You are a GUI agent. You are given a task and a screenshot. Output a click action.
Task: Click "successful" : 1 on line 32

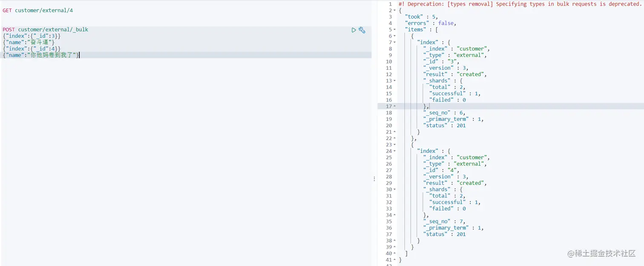pos(455,202)
